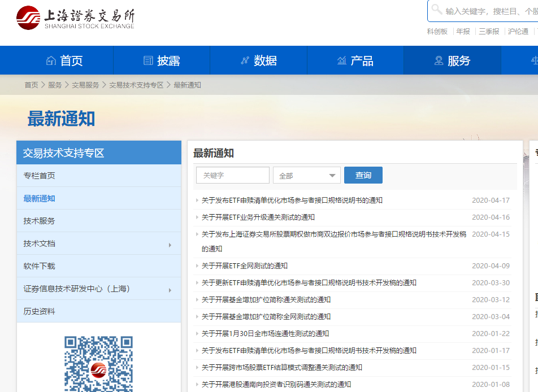
Task: Select 历史资料 in the sidebar
Action: (99, 311)
